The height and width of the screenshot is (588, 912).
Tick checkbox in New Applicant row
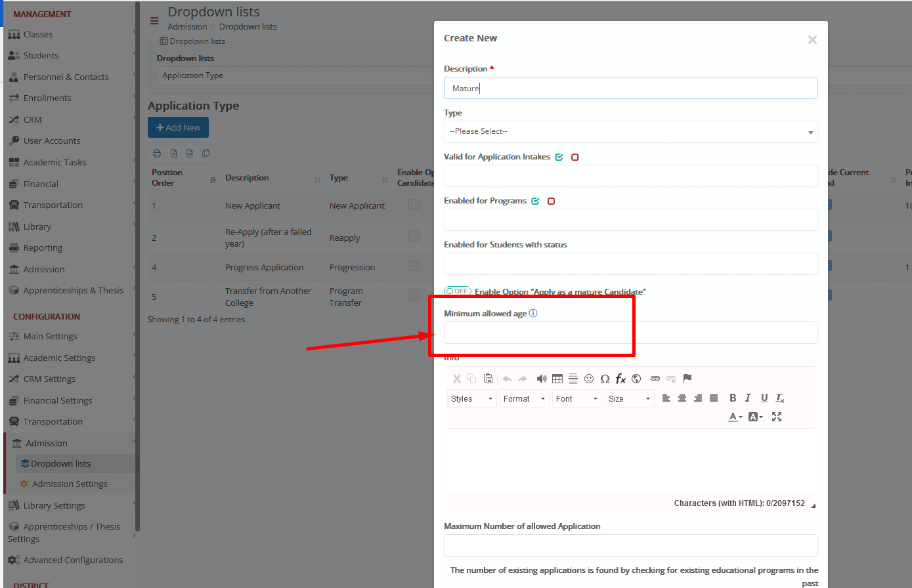click(414, 205)
